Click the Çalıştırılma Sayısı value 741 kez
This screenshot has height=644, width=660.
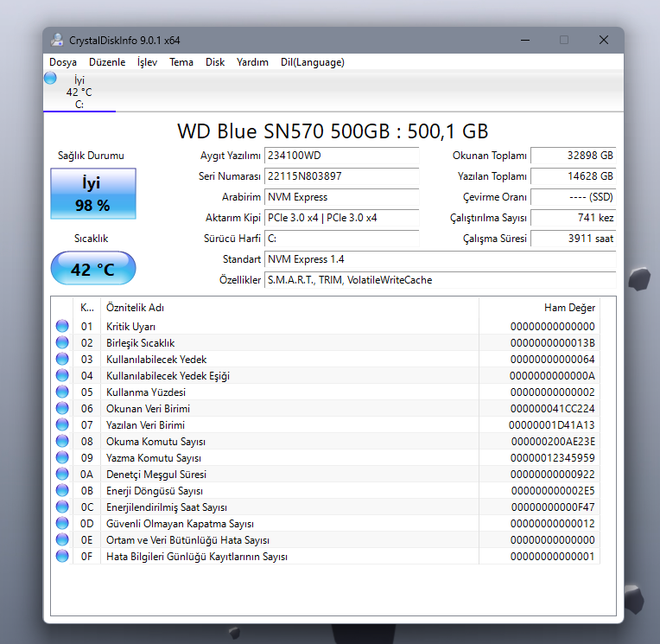[574, 218]
